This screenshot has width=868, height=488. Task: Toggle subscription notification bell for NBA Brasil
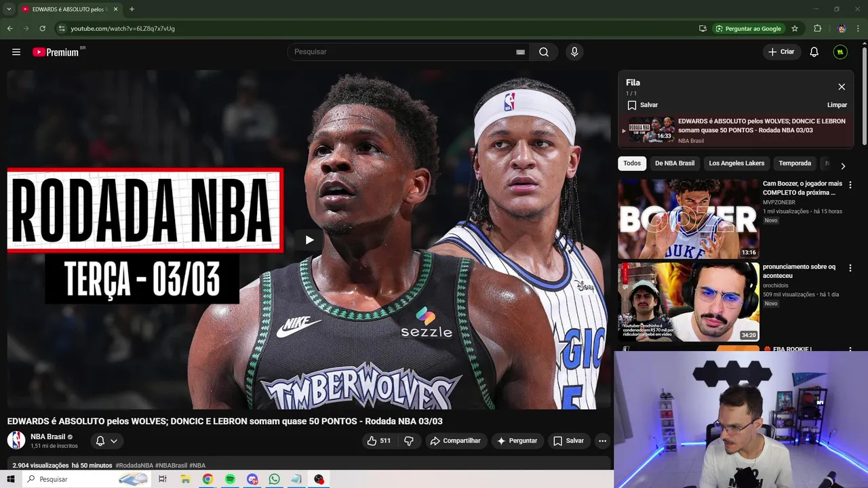[100, 441]
